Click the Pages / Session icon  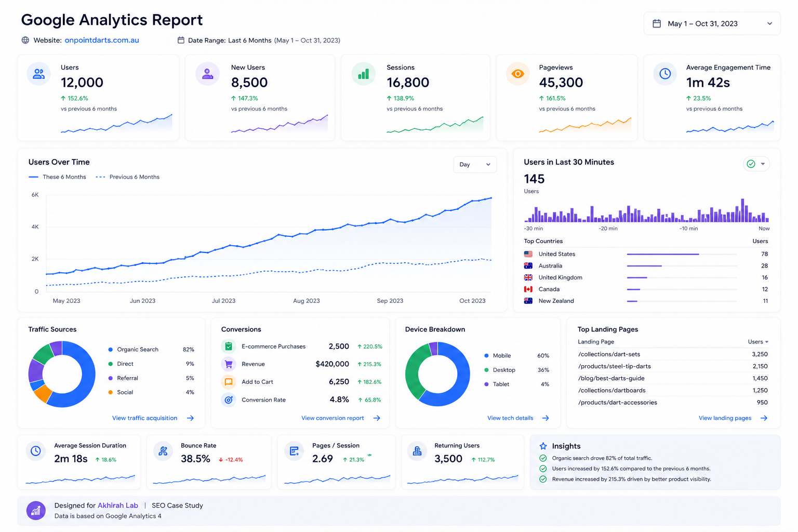294,451
